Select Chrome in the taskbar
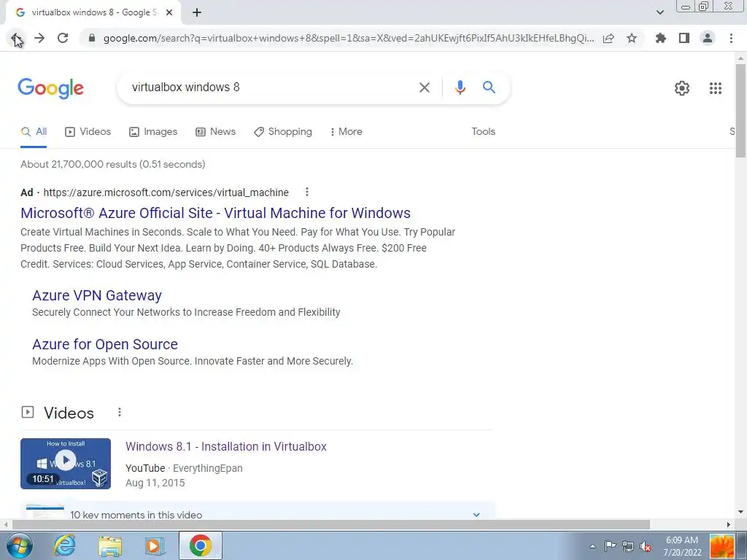The height and width of the screenshot is (560, 747). click(x=201, y=545)
